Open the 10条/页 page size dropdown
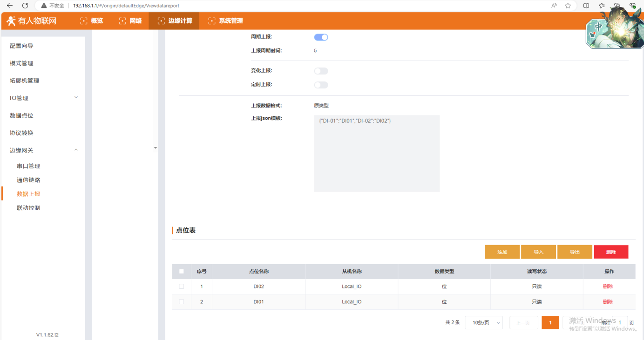The image size is (644, 340). (483, 323)
